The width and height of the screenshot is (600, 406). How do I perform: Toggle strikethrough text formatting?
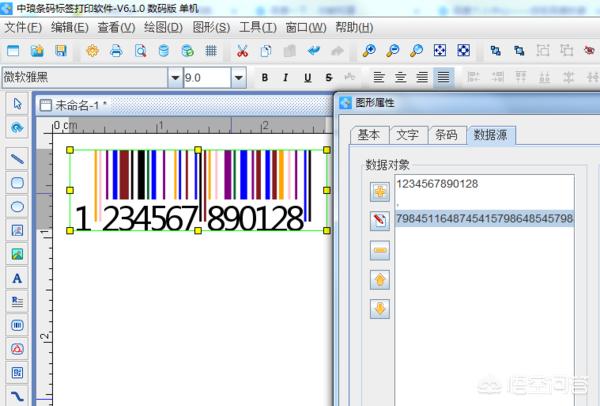coord(329,78)
